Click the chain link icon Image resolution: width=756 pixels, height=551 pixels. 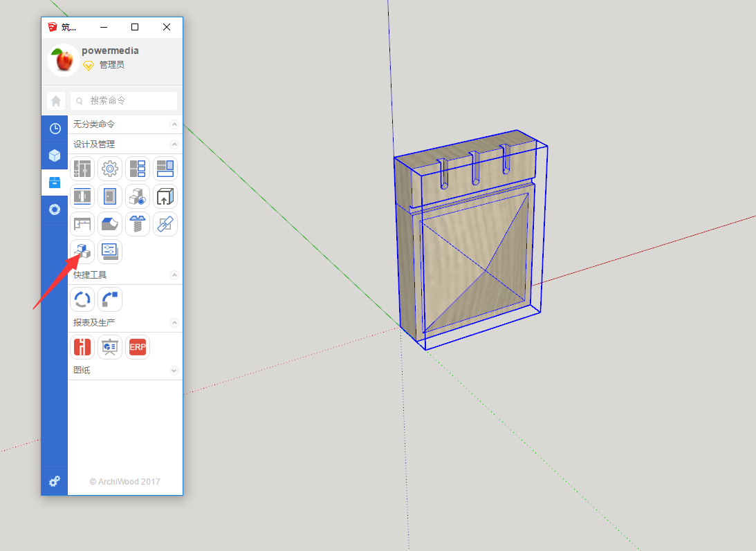tap(165, 224)
